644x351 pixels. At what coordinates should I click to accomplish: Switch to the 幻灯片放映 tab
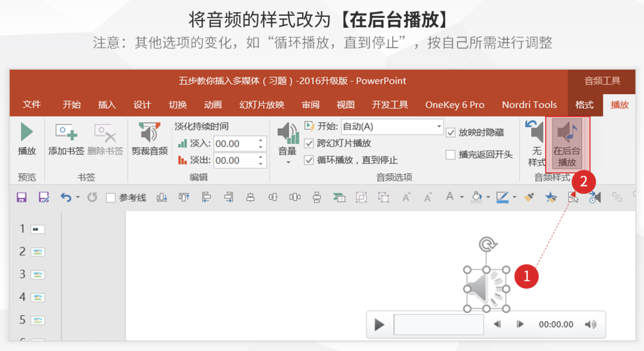point(262,105)
